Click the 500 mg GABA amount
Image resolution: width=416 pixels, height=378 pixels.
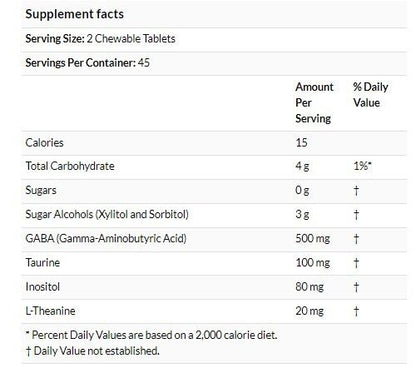coord(312,239)
